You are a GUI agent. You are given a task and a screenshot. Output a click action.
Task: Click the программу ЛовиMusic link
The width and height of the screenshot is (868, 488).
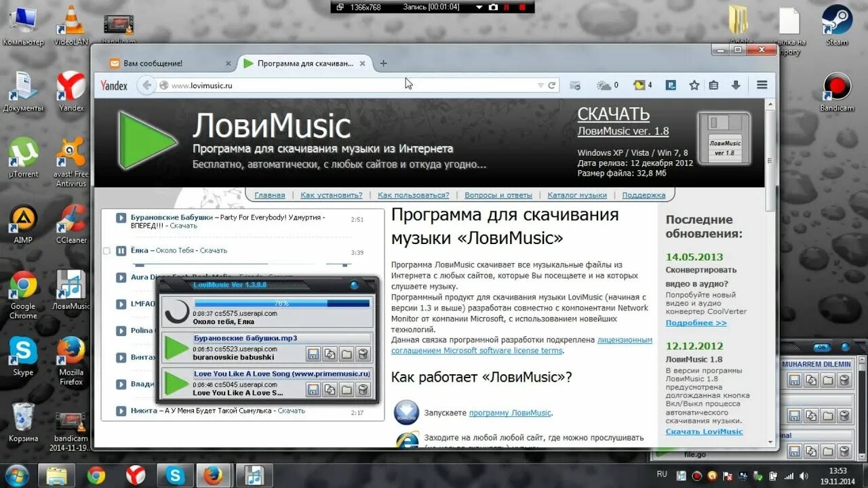pos(510,413)
